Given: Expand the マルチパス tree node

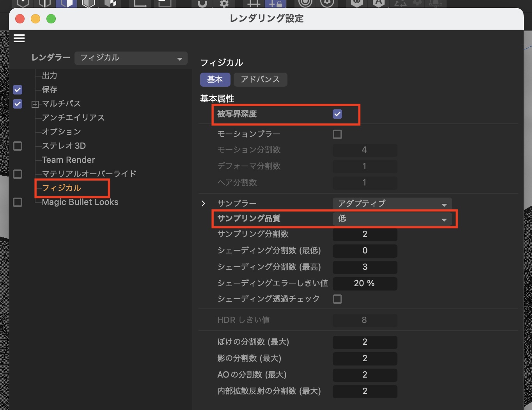Looking at the screenshot, I should (35, 104).
